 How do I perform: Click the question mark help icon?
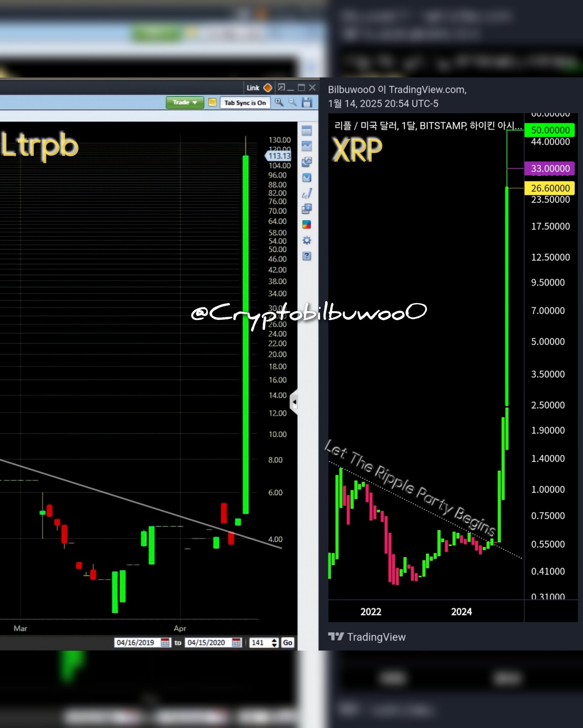[x=307, y=256]
